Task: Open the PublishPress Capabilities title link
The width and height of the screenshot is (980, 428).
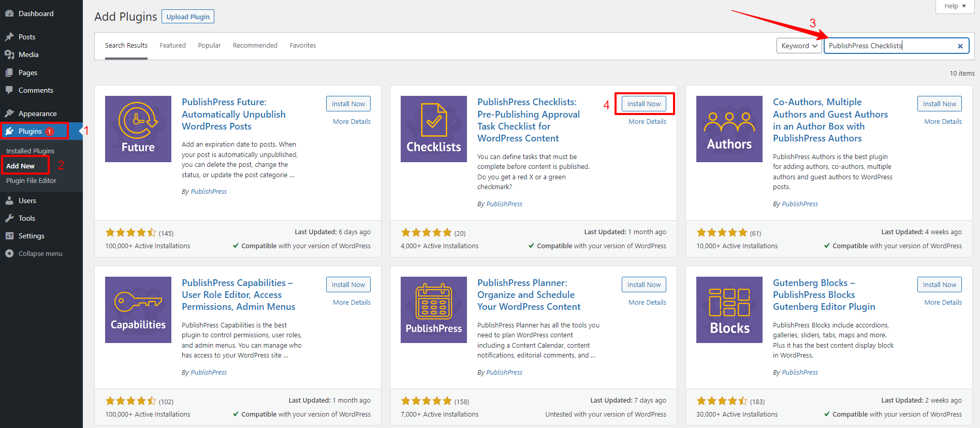Action: tap(238, 295)
